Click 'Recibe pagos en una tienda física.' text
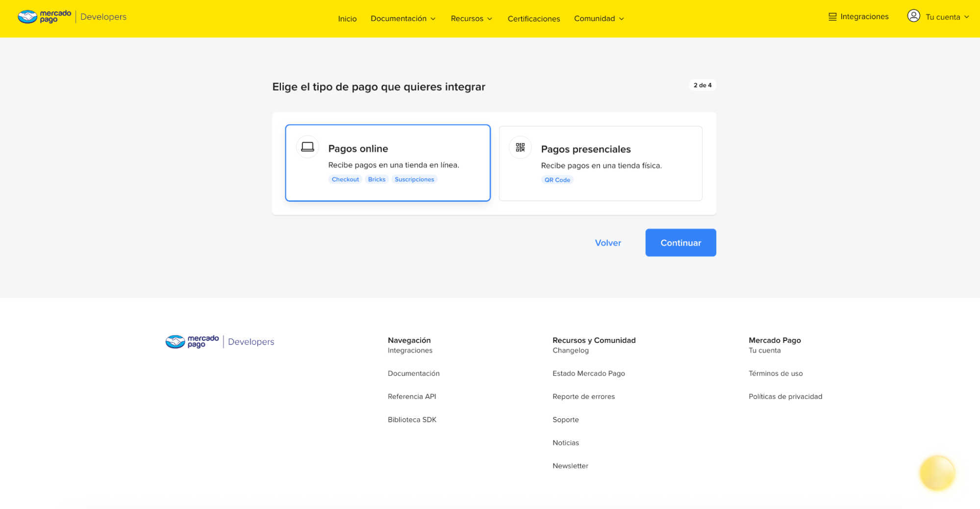The height and width of the screenshot is (509, 980). tap(601, 166)
